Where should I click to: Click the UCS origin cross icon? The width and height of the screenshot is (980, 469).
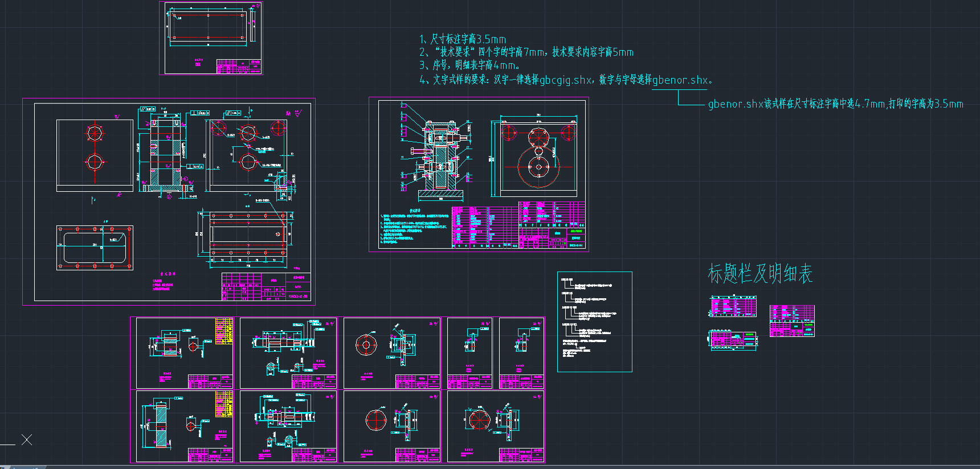click(27, 439)
